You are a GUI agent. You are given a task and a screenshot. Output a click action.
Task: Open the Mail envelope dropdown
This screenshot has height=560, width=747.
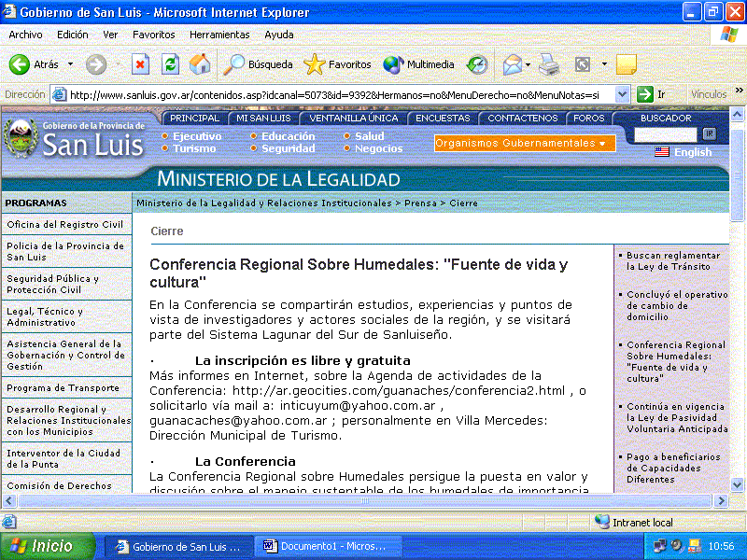pyautogui.click(x=516, y=64)
